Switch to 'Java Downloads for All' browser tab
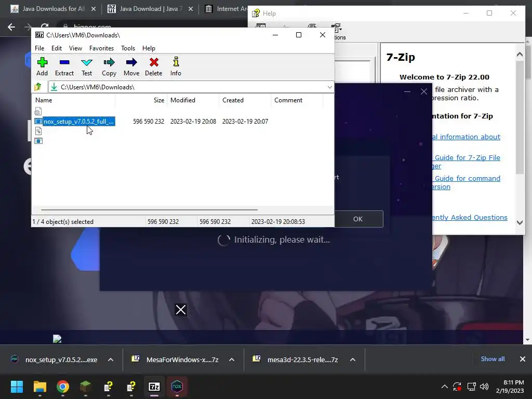Image resolution: width=532 pixels, height=399 pixels. [54, 9]
